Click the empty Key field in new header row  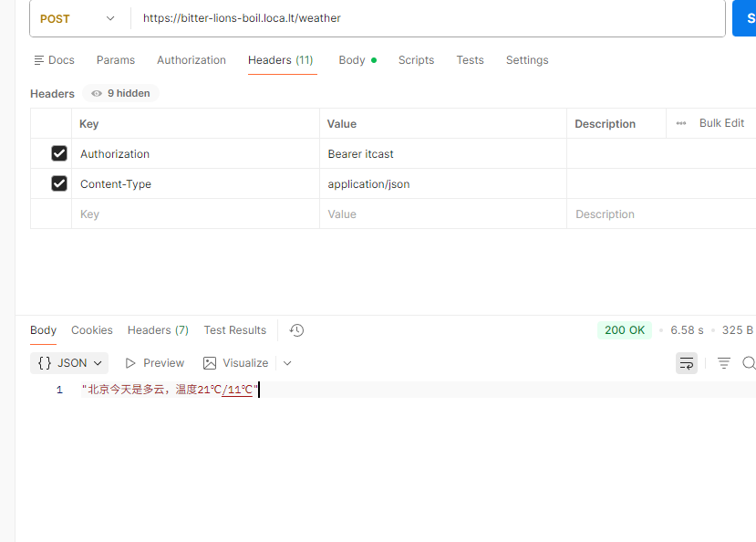[x=194, y=214]
